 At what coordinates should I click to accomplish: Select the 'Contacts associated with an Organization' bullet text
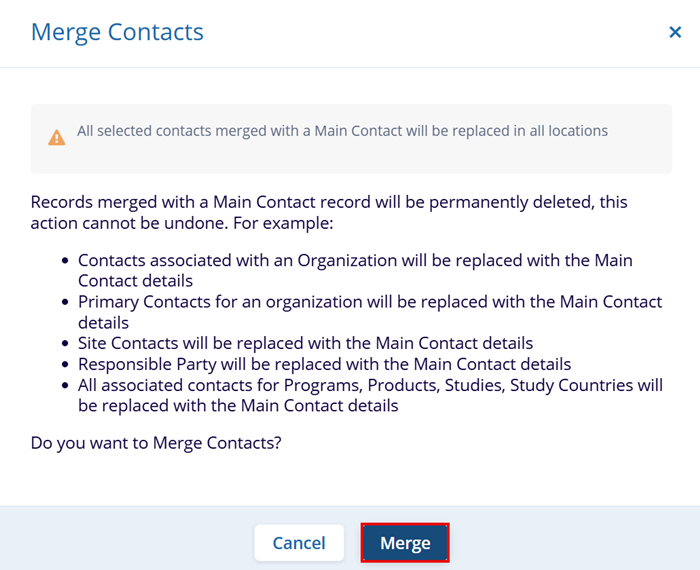pyautogui.click(x=355, y=261)
